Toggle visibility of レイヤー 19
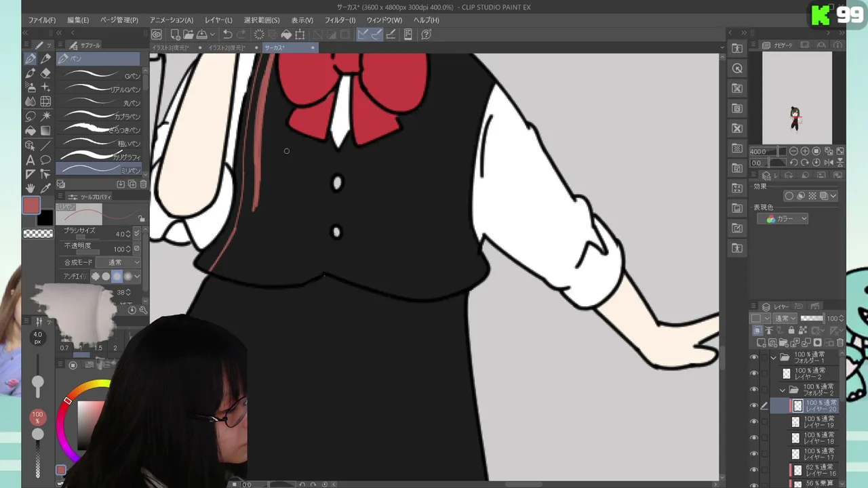The image size is (868, 488). click(x=754, y=422)
